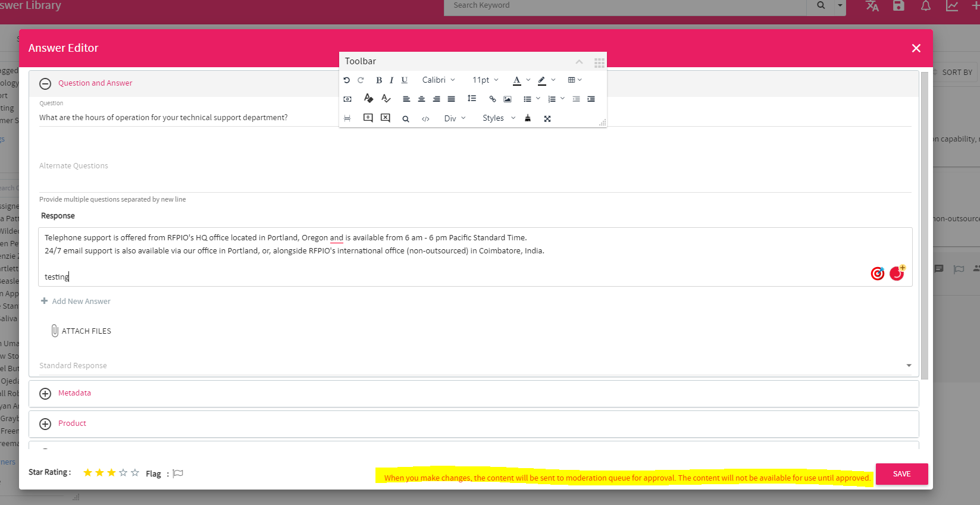Open numbered list style dropdown arrow
The height and width of the screenshot is (505, 980).
(x=563, y=99)
